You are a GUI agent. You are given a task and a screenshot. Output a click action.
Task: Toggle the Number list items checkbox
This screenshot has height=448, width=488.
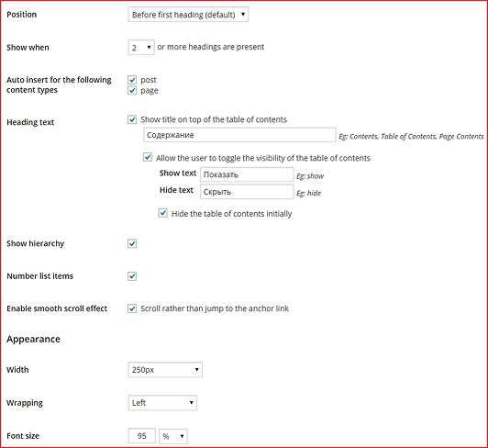(x=132, y=276)
